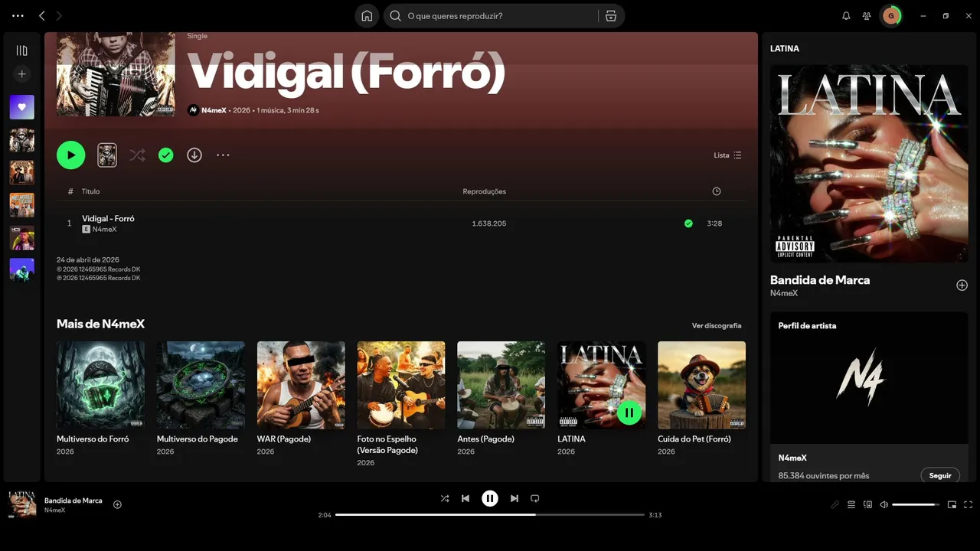This screenshot has height=551, width=980.
Task: Add Bandida de Marca in right panel
Action: pyautogui.click(x=962, y=285)
